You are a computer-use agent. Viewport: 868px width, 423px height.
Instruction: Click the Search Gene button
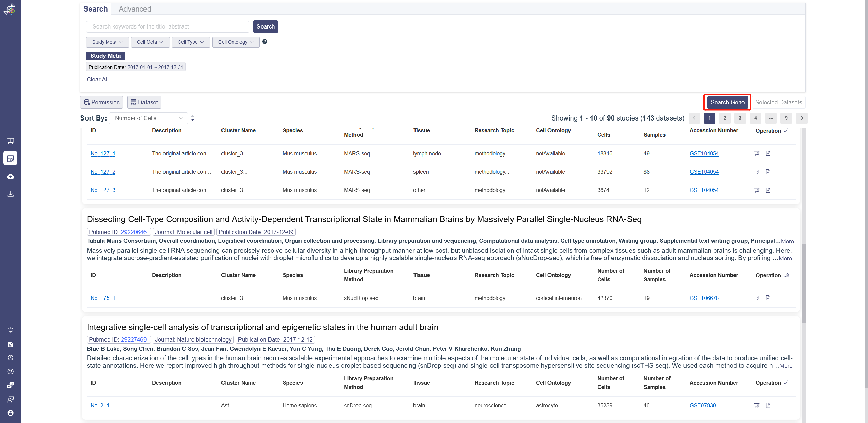point(727,102)
